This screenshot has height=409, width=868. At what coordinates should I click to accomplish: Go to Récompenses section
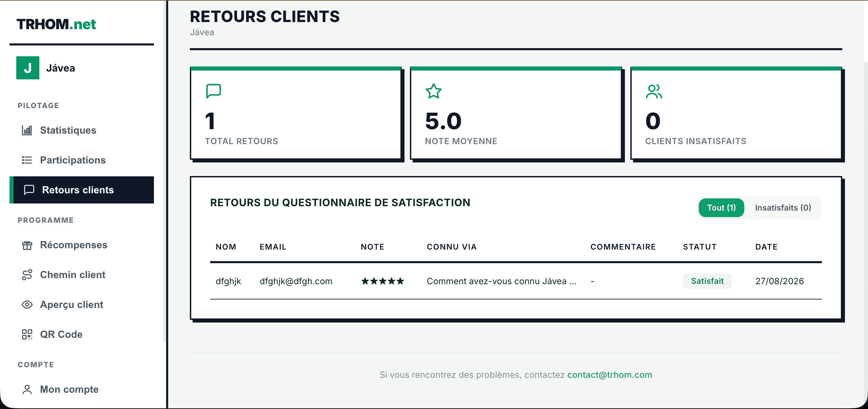coord(82,245)
